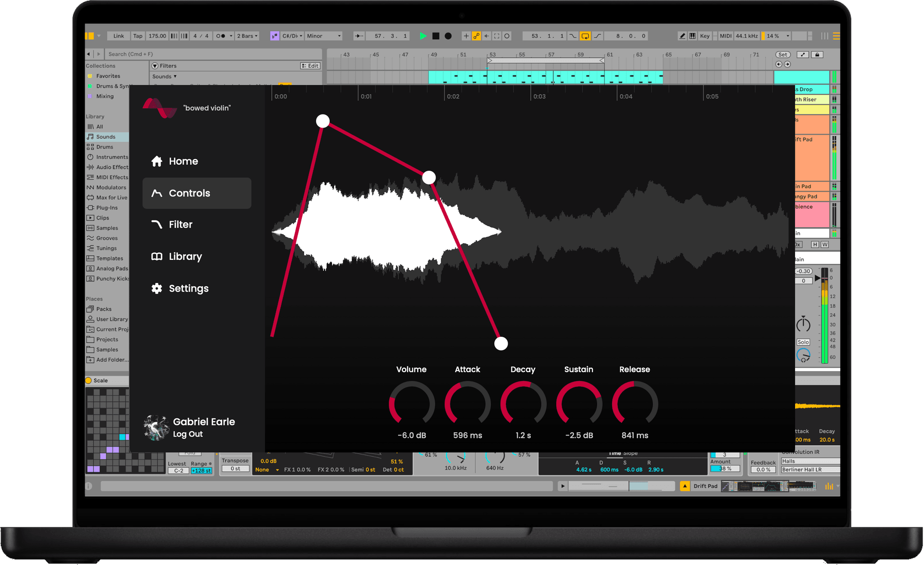Select Favorites collection
Viewport: 924px width, 565px height.
coord(108,76)
